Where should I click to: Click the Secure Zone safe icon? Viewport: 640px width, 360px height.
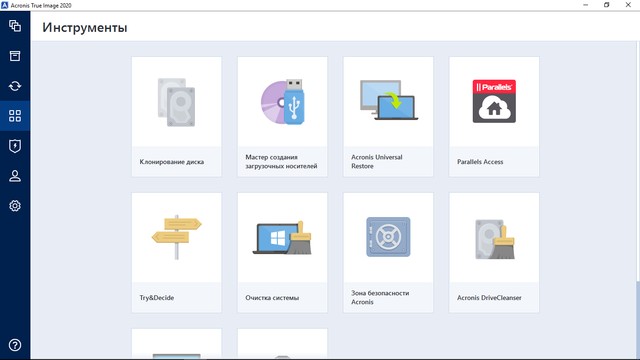pyautogui.click(x=388, y=237)
